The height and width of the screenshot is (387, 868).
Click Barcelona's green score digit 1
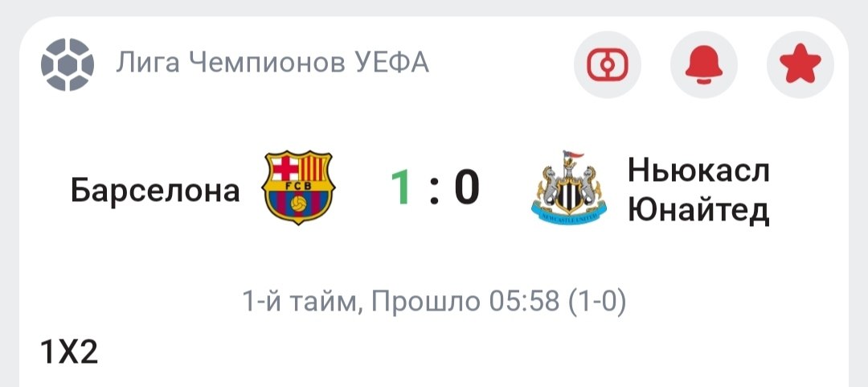click(x=400, y=188)
